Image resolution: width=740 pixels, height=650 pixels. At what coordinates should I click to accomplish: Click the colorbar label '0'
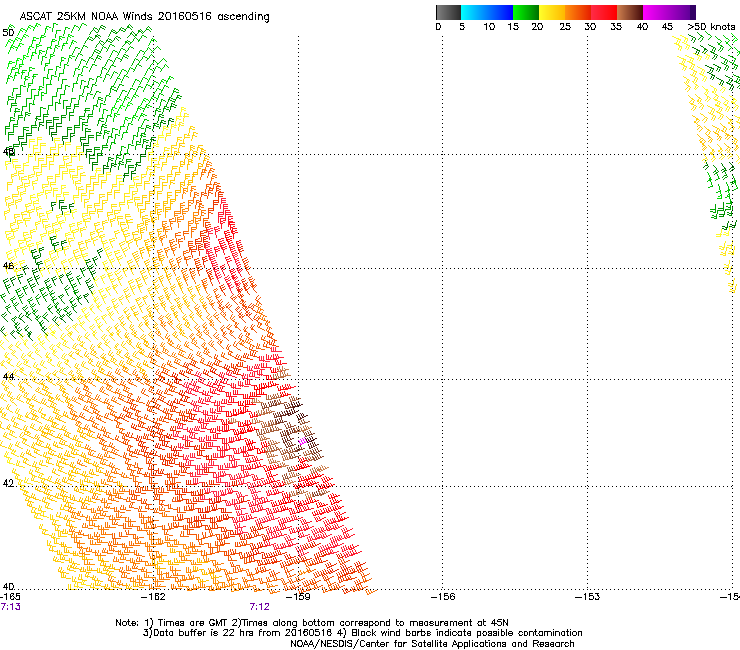point(438,27)
